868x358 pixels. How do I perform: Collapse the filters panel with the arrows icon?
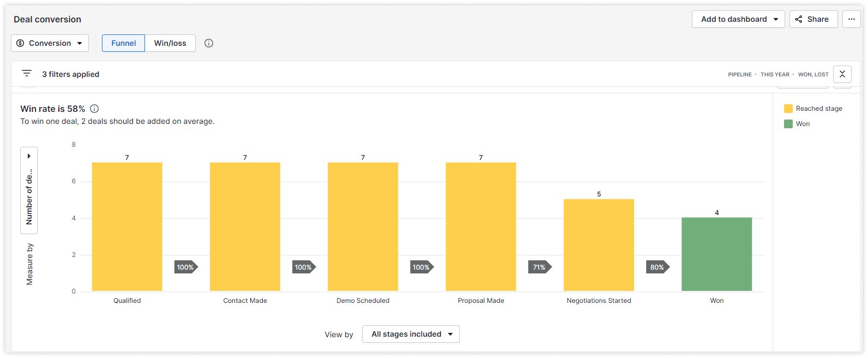842,74
